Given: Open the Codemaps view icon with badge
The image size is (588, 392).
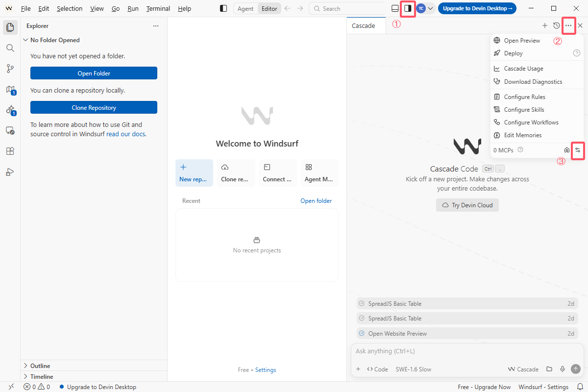Looking at the screenshot, I should [10, 90].
